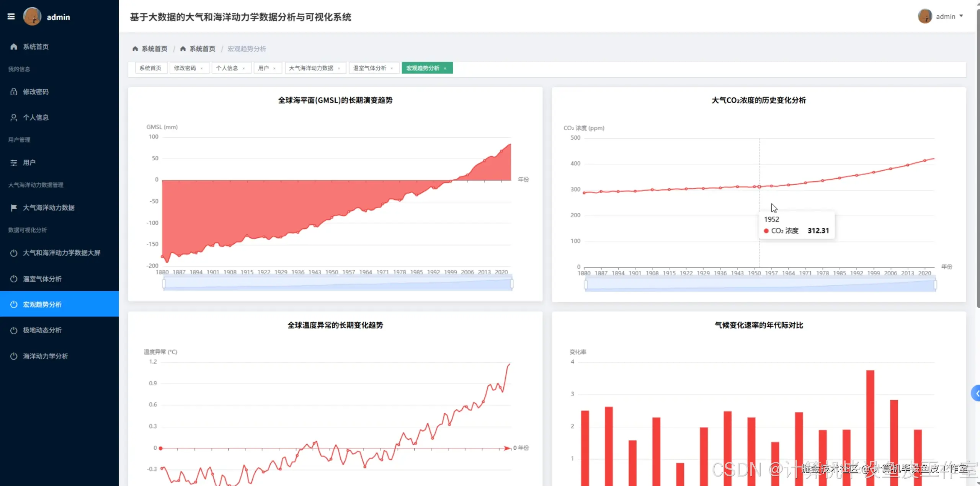
Task: Click the 系统首页 breadcrumb link
Action: click(x=154, y=49)
